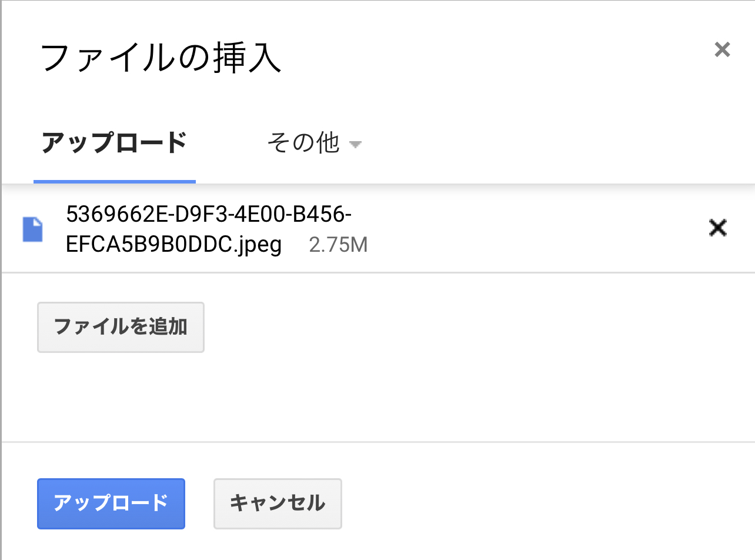Click the EFCA5B9B0DDC.jpeg file name text
755x560 pixels.
pyautogui.click(x=174, y=245)
